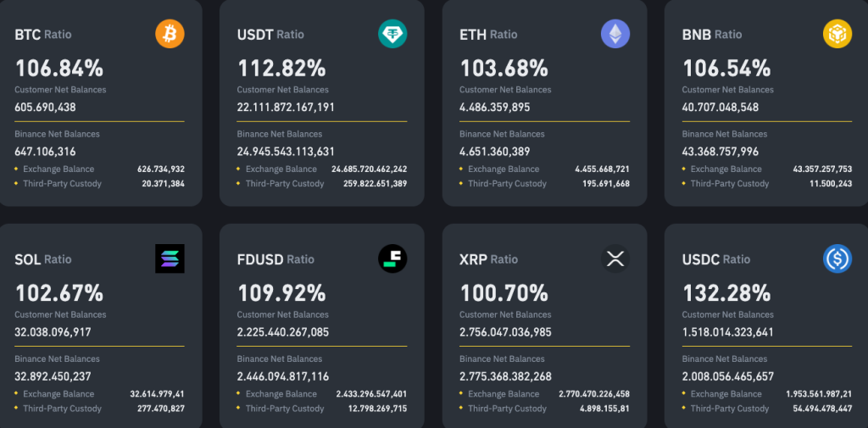The image size is (868, 428).
Task: Click the Solana logo icon
Action: tap(170, 258)
